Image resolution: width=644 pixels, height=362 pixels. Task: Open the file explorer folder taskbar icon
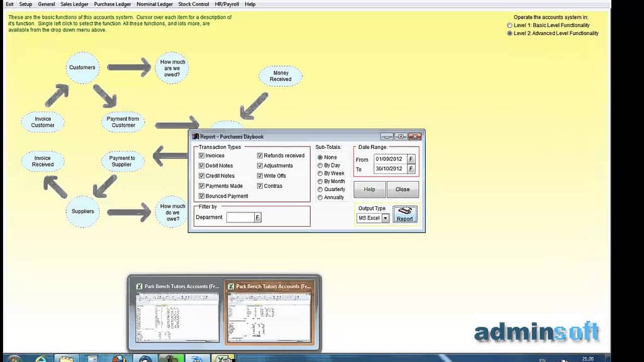coord(67,358)
